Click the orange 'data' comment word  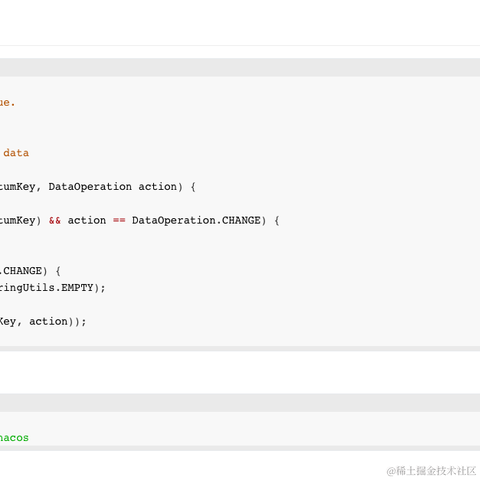click(16, 153)
